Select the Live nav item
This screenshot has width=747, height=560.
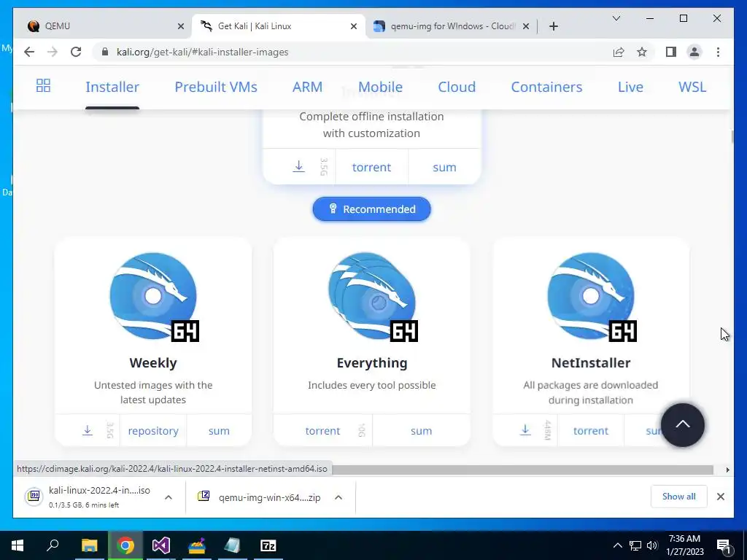[x=630, y=87]
